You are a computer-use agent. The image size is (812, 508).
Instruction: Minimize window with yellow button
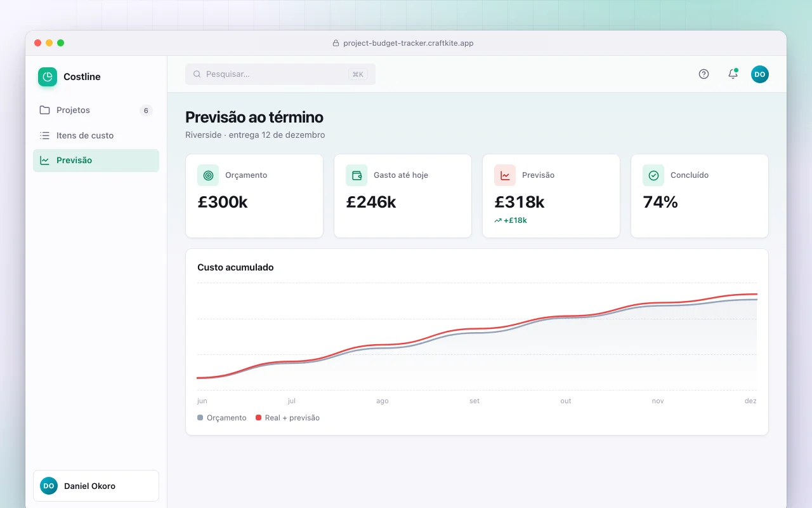49,43
